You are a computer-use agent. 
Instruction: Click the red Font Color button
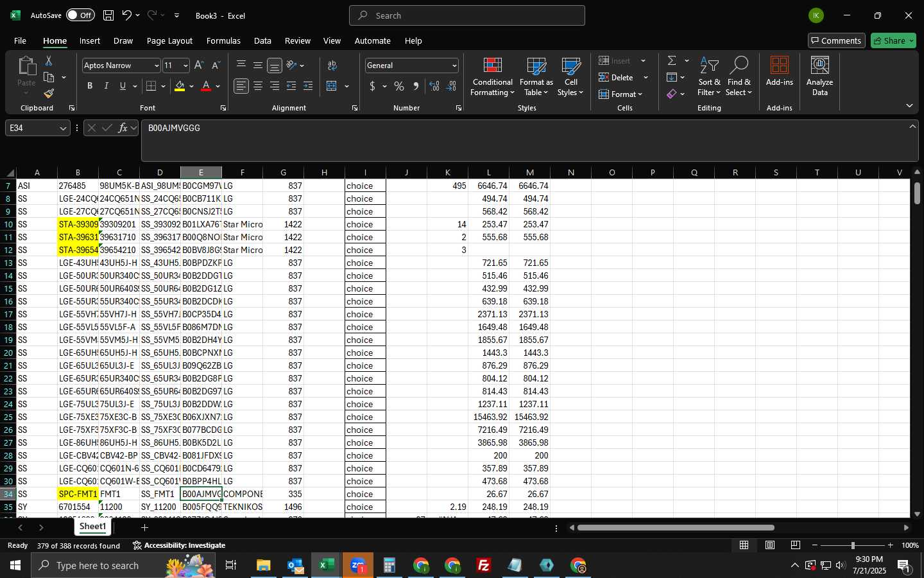206,86
